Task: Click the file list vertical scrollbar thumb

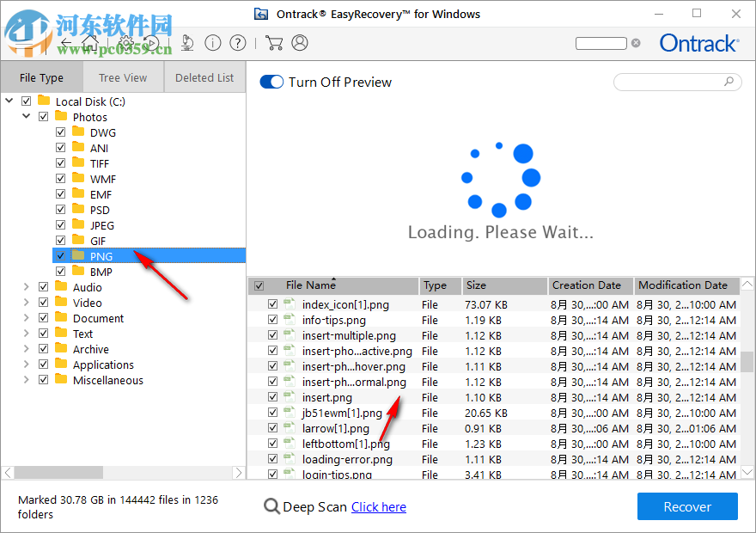Action: coord(747,361)
